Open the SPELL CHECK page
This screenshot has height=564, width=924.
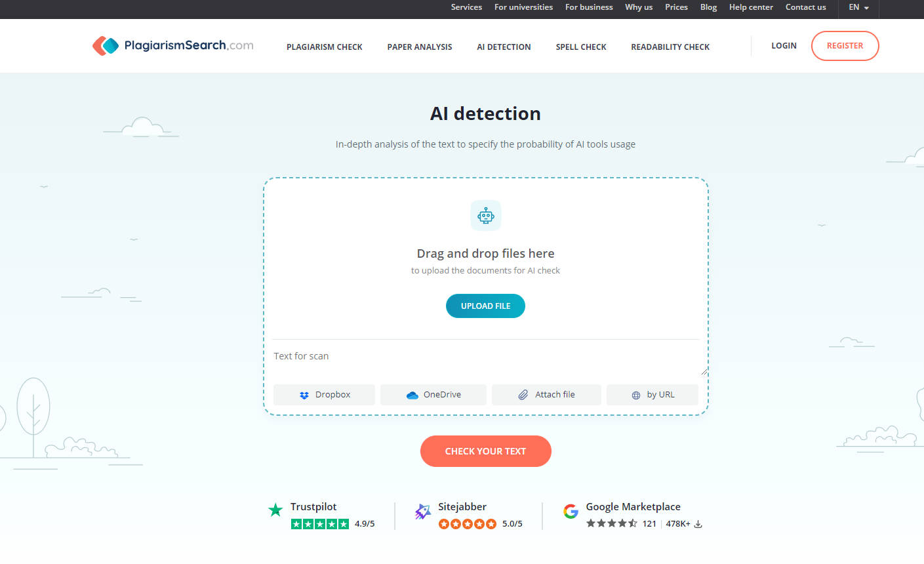580,47
